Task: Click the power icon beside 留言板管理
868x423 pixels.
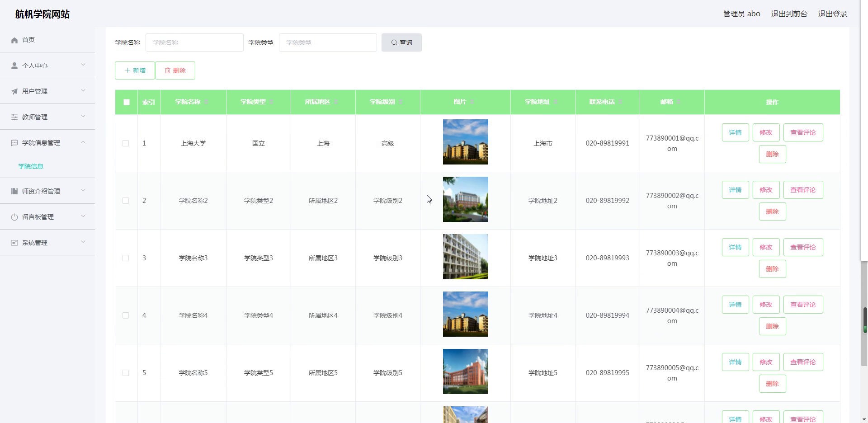Action: 14,217
